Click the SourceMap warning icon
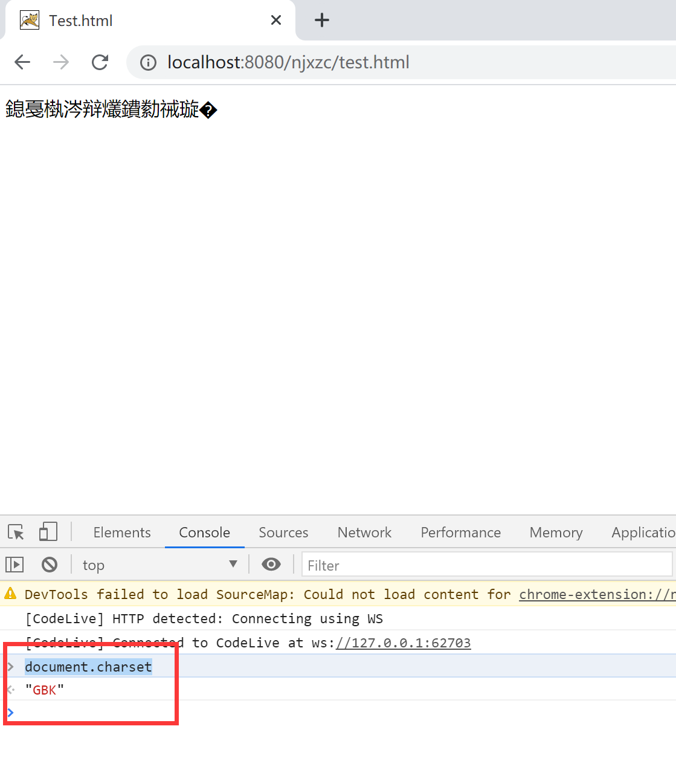Viewport: 676px width, 784px height. pyautogui.click(x=11, y=594)
